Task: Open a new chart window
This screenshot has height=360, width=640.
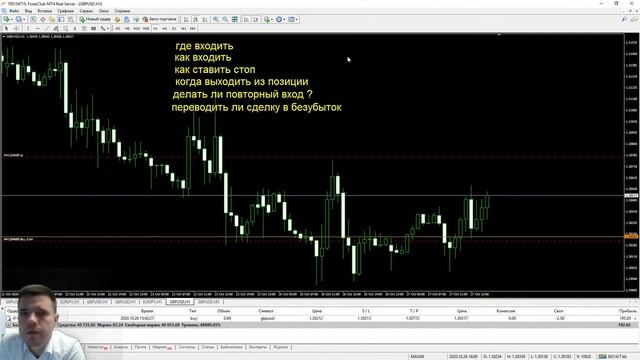Action: tap(7, 19)
